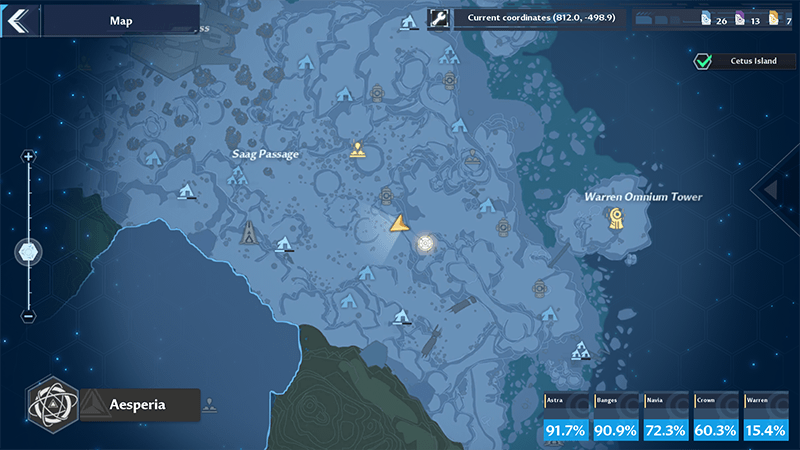
Task: Open the Warren 15.4% exploration tile
Action: (766, 418)
